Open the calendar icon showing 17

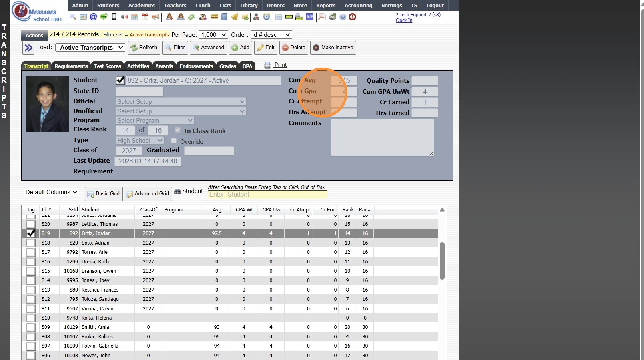click(x=145, y=17)
